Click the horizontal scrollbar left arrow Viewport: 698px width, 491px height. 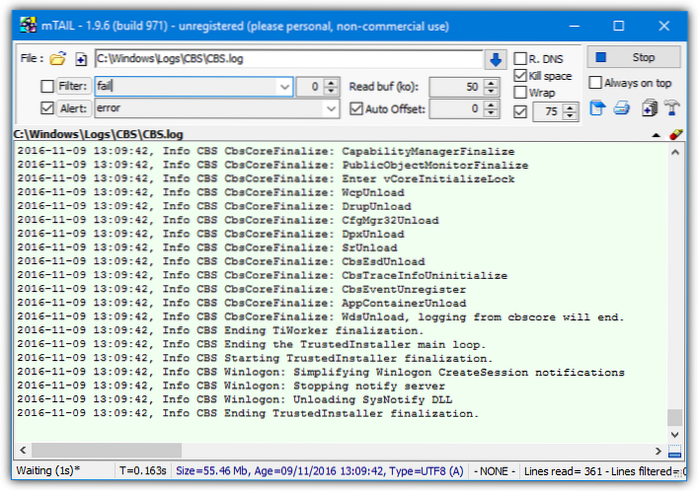click(x=23, y=451)
